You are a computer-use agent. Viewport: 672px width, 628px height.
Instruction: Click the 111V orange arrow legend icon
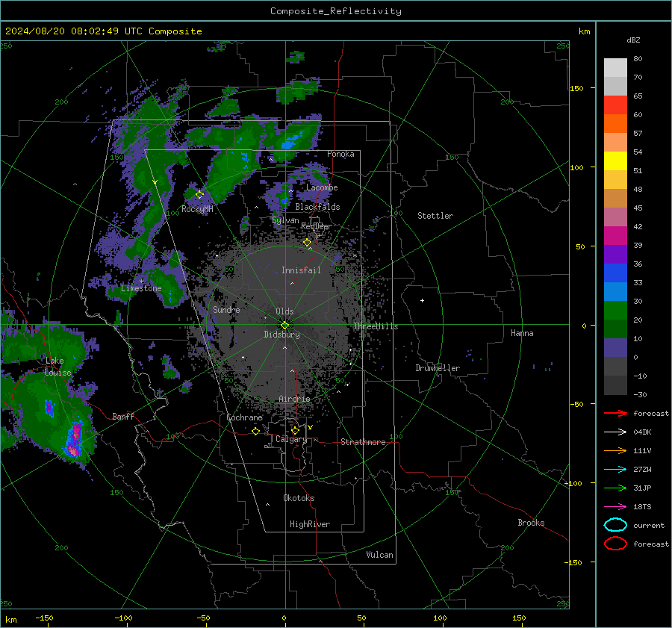click(615, 450)
